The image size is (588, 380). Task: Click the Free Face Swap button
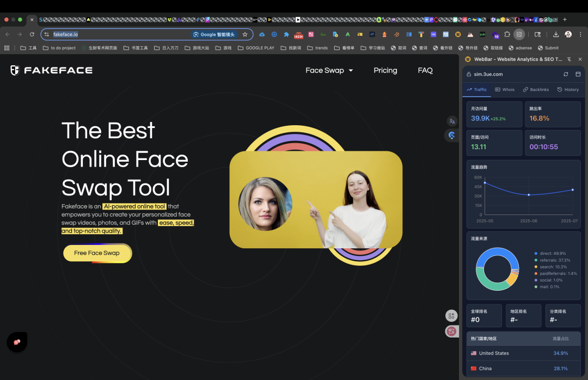pyautogui.click(x=97, y=253)
